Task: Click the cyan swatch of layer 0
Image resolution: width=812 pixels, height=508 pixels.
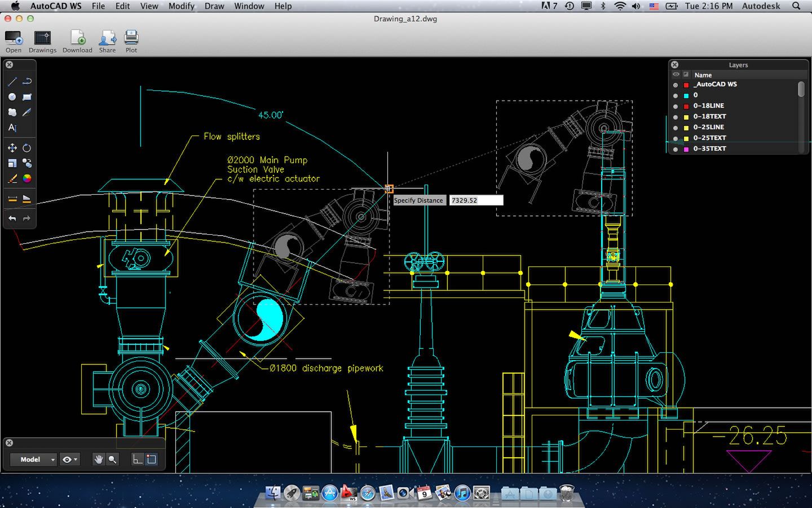Action: point(686,95)
